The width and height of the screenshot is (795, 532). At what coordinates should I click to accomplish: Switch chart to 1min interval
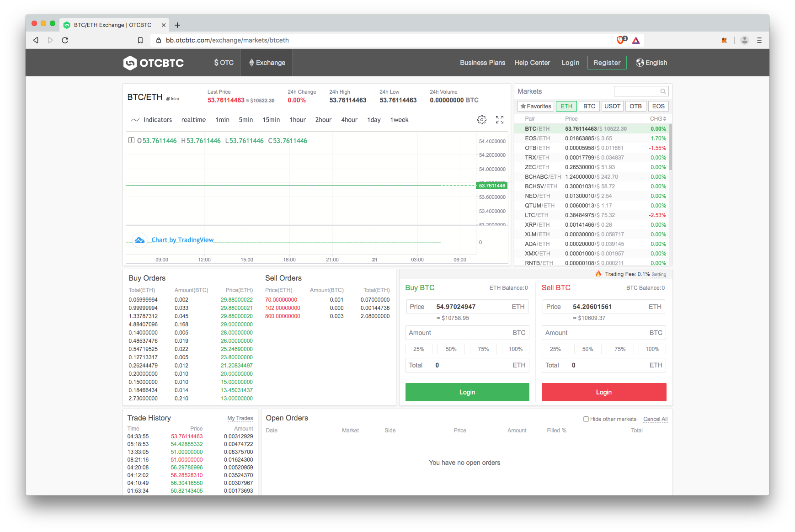click(223, 120)
